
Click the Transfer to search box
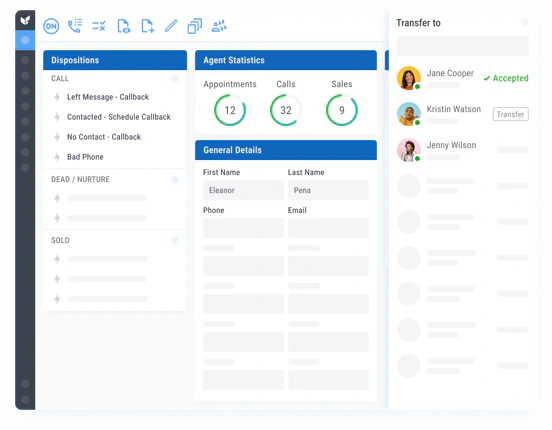click(463, 46)
